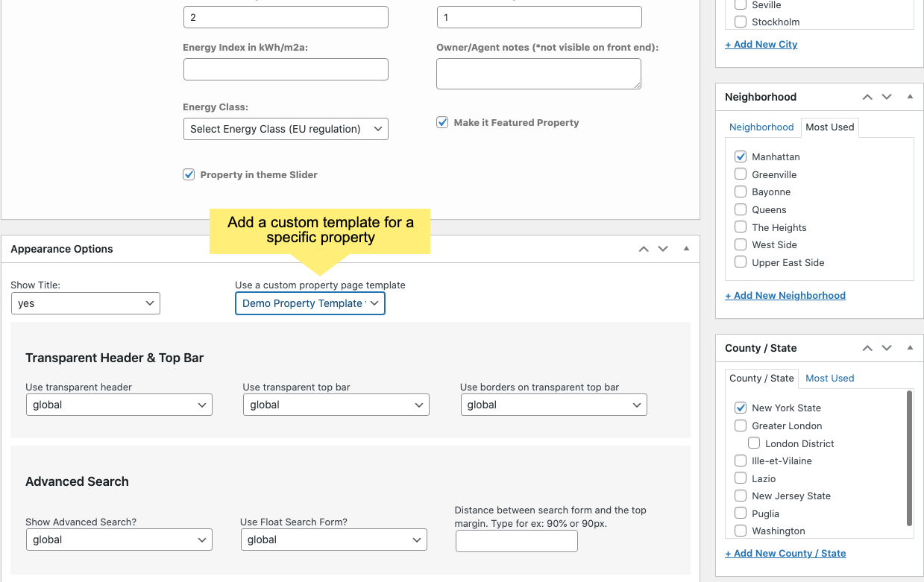Screen dimensions: 924x582
Task: Click + Add New City link
Action: coord(761,44)
